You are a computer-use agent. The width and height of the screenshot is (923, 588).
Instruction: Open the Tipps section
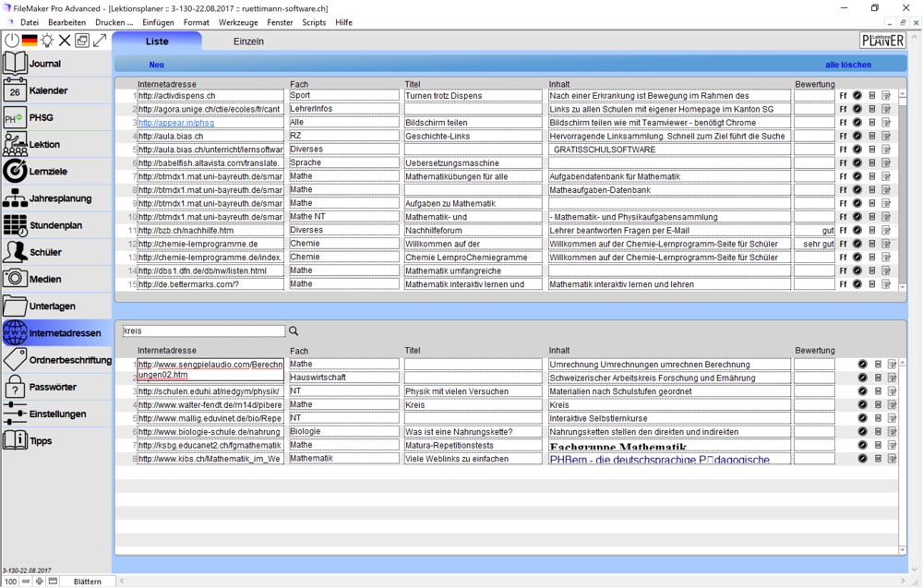pyautogui.click(x=56, y=441)
